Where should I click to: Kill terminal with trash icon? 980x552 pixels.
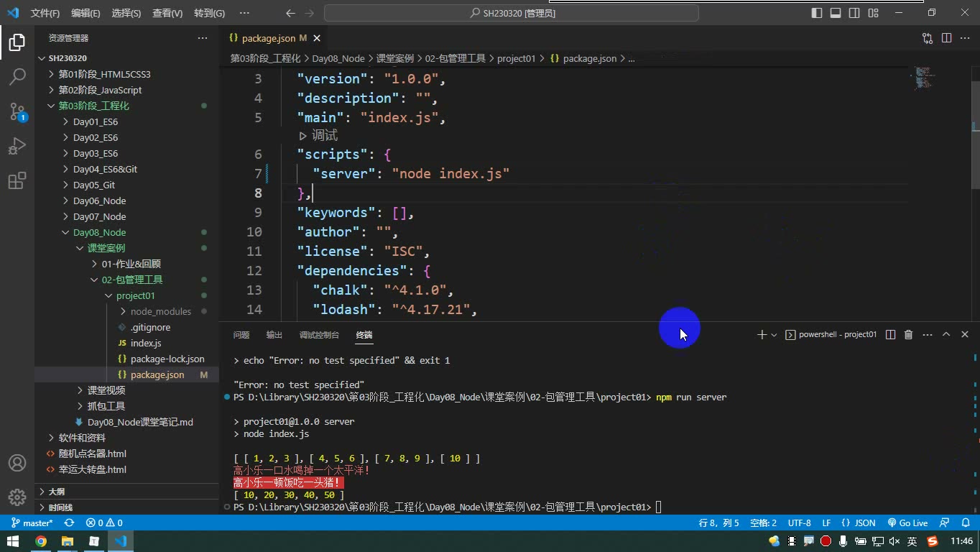pyautogui.click(x=908, y=334)
